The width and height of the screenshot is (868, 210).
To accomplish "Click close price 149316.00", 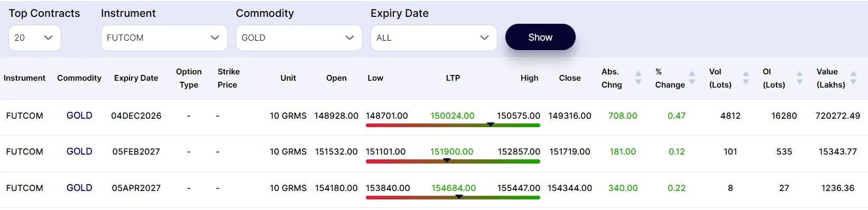I will click(570, 116).
